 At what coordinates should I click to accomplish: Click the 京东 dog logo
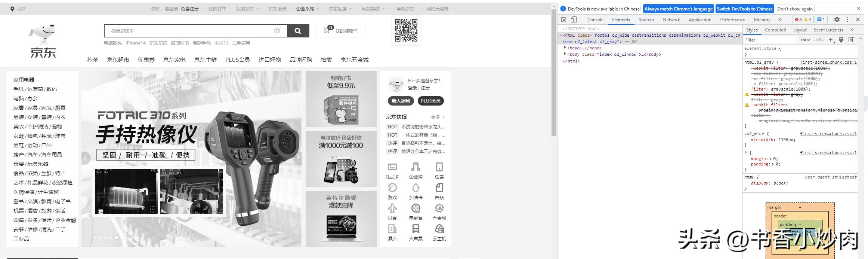click(x=43, y=41)
